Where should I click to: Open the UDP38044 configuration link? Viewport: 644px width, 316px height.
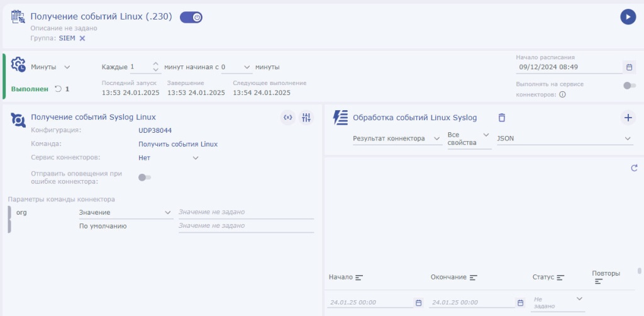tap(154, 130)
